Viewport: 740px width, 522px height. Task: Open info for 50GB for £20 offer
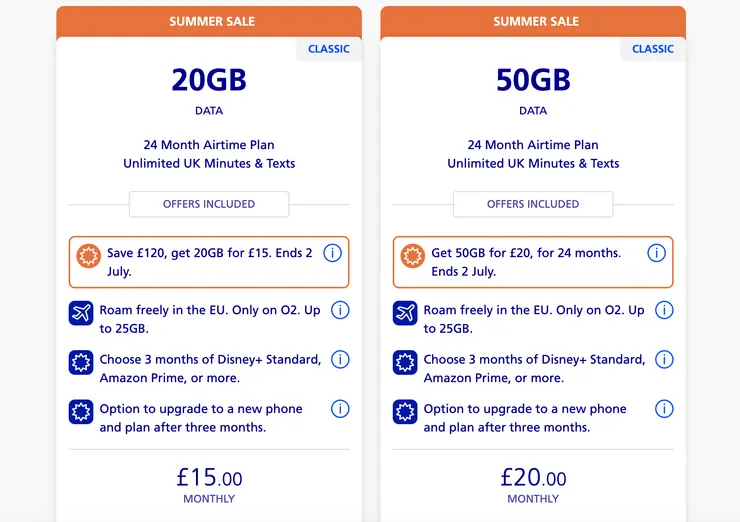[x=657, y=253]
